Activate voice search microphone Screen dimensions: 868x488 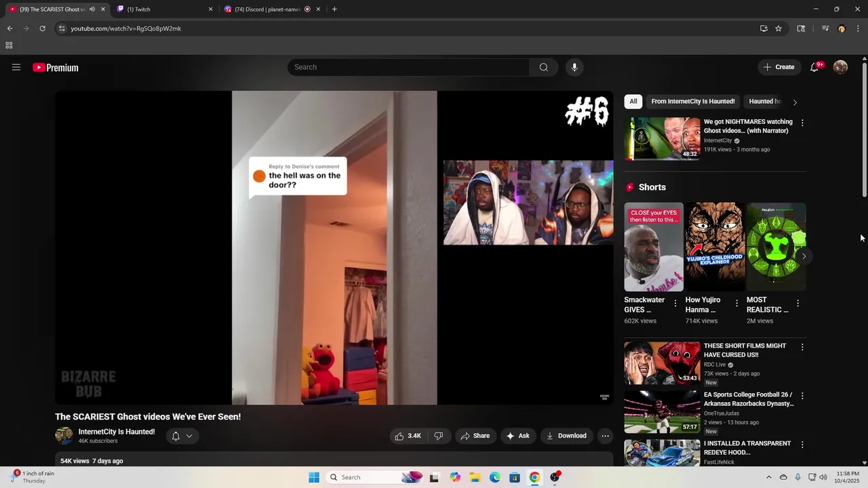574,67
